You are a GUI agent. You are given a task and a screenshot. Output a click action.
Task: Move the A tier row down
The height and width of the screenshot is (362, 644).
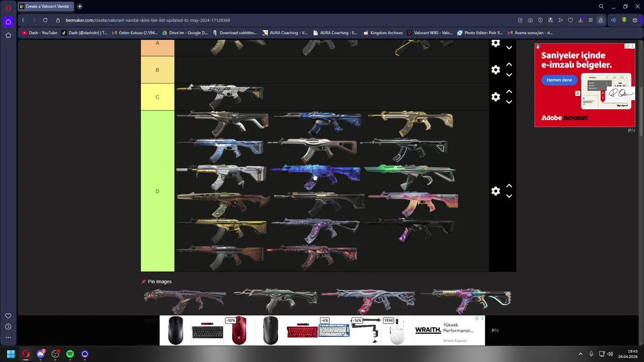(509, 48)
